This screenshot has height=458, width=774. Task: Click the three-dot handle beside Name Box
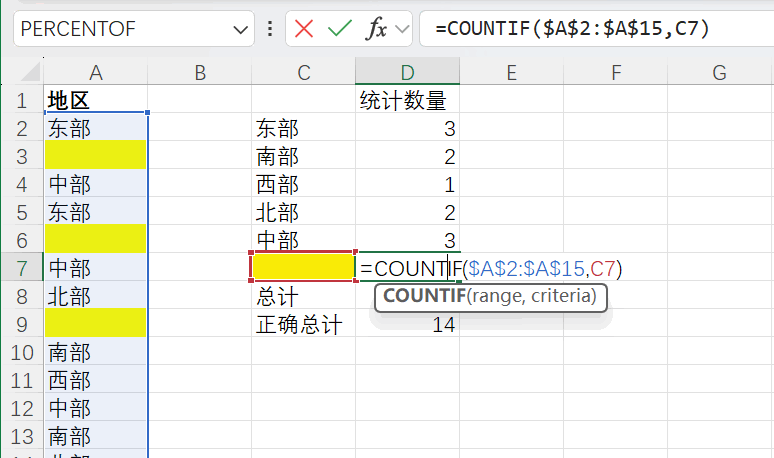pyautogui.click(x=270, y=29)
